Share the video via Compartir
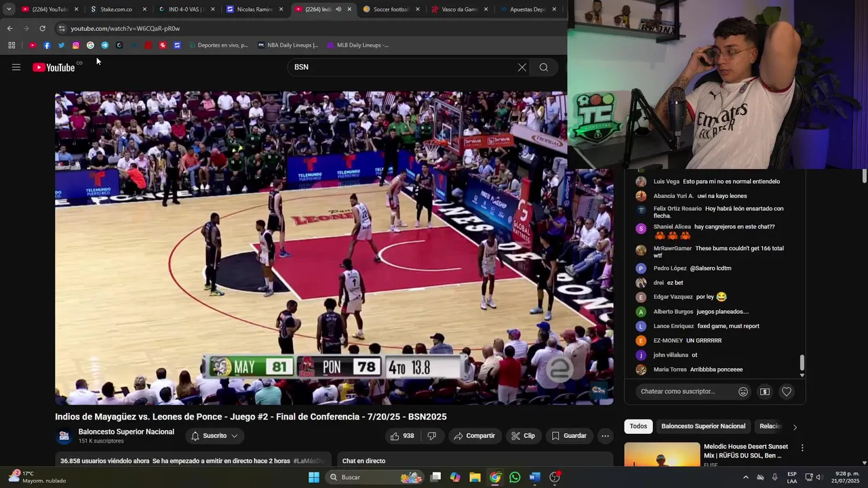The image size is (868, 488). coord(475,436)
